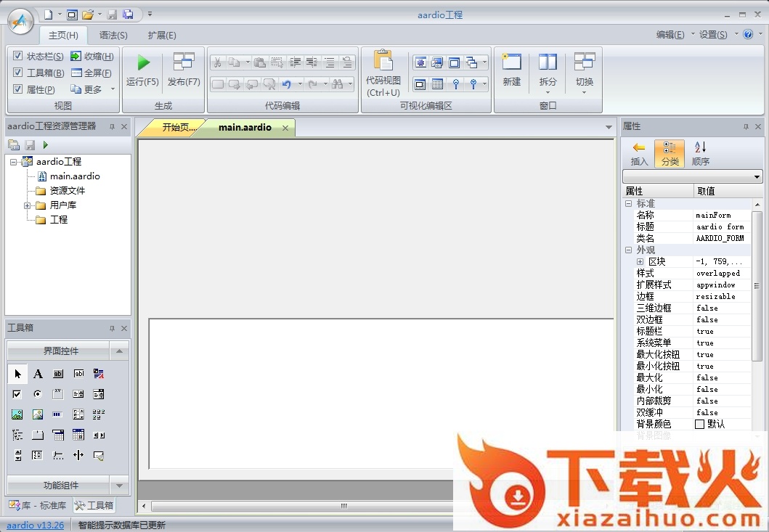
Task: Open the 切换 switch dropdown
Action: pyautogui.click(x=584, y=92)
